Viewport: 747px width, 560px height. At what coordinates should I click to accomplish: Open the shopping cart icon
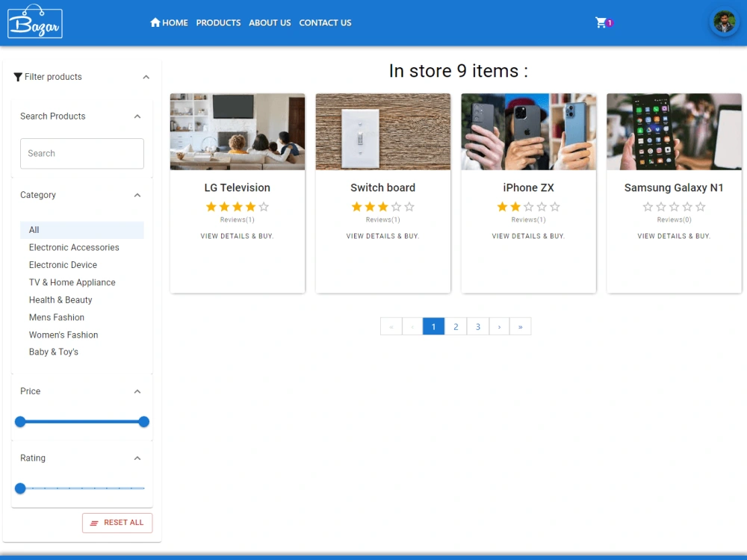click(601, 22)
